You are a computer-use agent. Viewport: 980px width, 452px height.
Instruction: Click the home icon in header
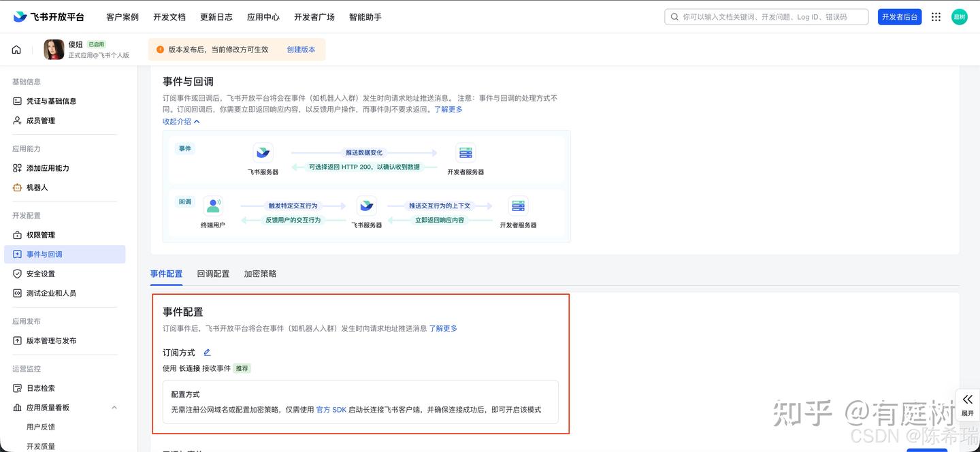coord(16,50)
